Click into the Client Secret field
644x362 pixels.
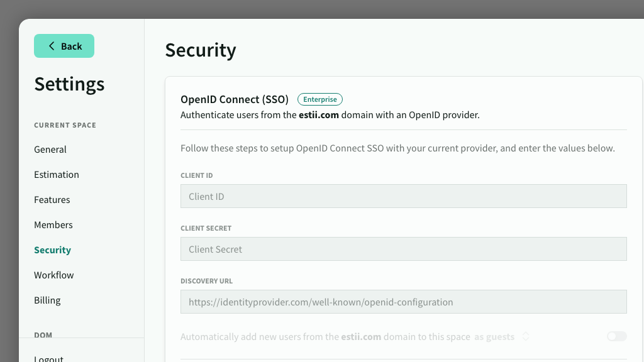[403, 249]
